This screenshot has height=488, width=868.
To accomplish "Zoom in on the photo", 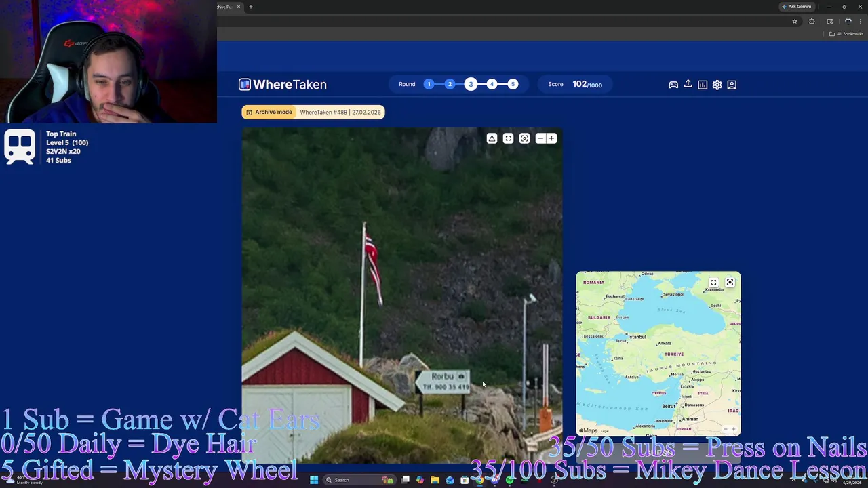I will (x=551, y=138).
